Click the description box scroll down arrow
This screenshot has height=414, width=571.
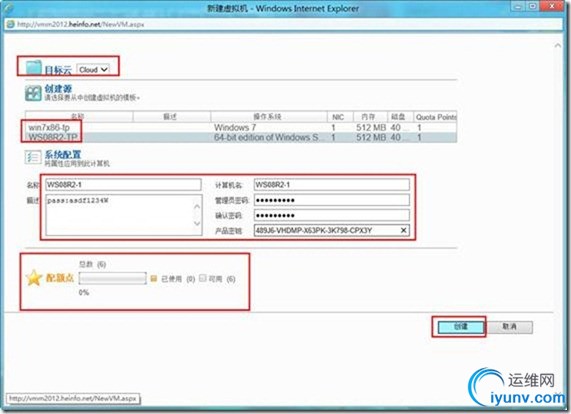[x=197, y=223]
